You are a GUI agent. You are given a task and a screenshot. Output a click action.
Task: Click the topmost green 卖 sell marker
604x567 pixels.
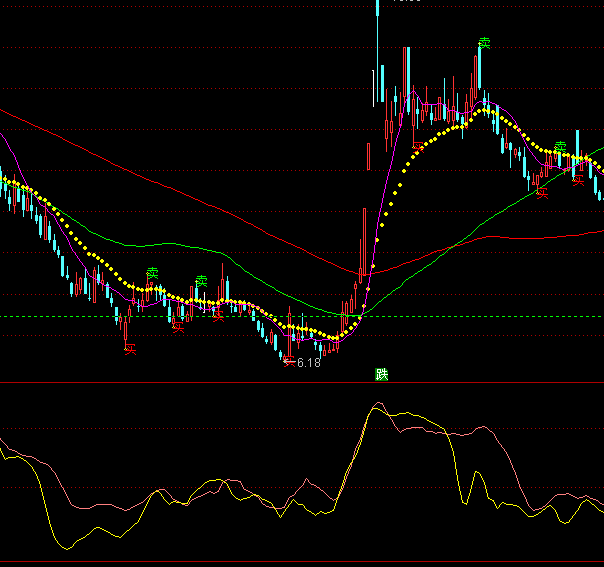(484, 43)
